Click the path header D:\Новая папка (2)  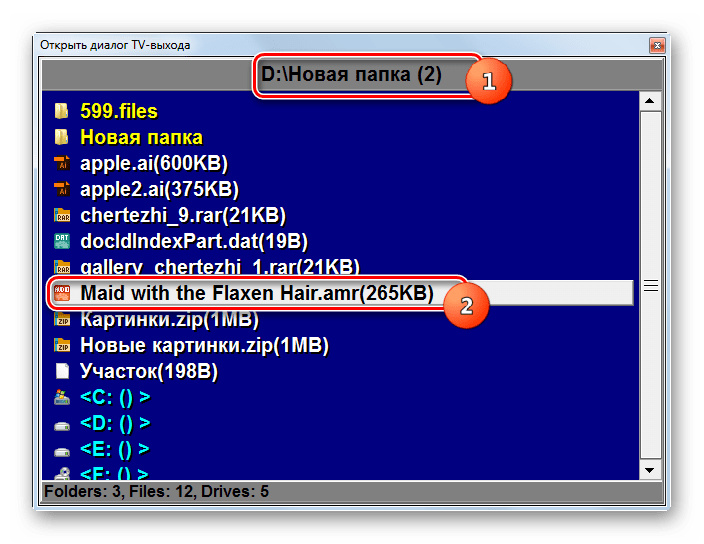[352, 74]
